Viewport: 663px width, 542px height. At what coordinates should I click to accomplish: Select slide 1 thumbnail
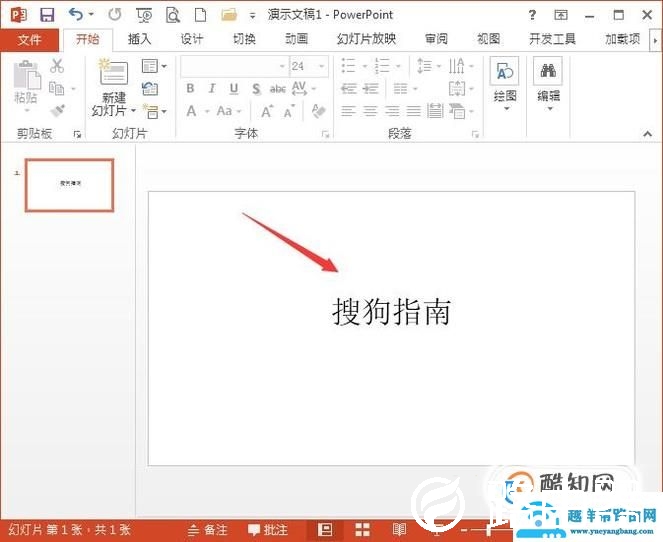pyautogui.click(x=69, y=185)
